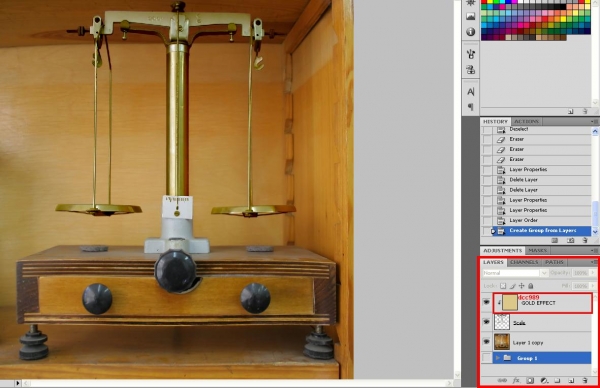Image resolution: width=600 pixels, height=388 pixels.
Task: Switch to the Actions tab
Action: point(527,121)
